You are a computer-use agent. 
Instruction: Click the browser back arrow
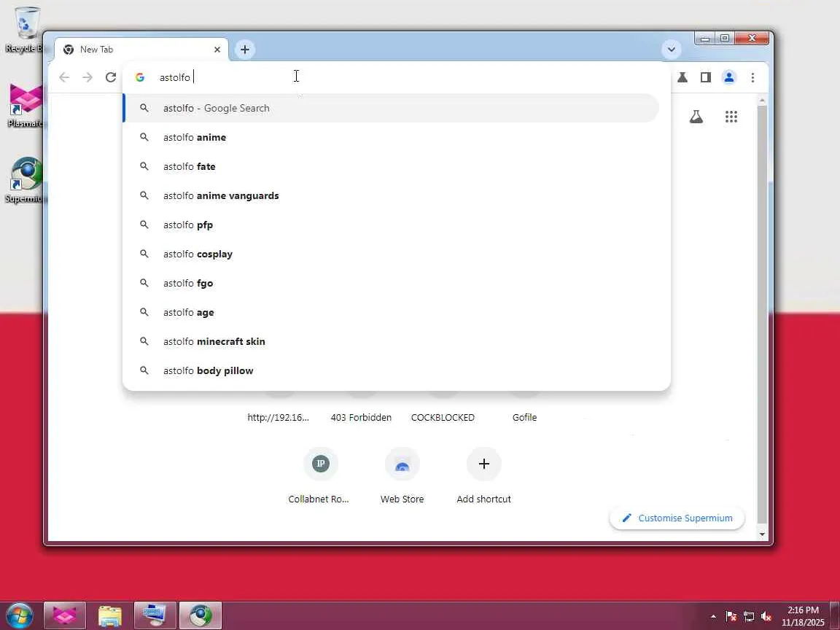64,77
